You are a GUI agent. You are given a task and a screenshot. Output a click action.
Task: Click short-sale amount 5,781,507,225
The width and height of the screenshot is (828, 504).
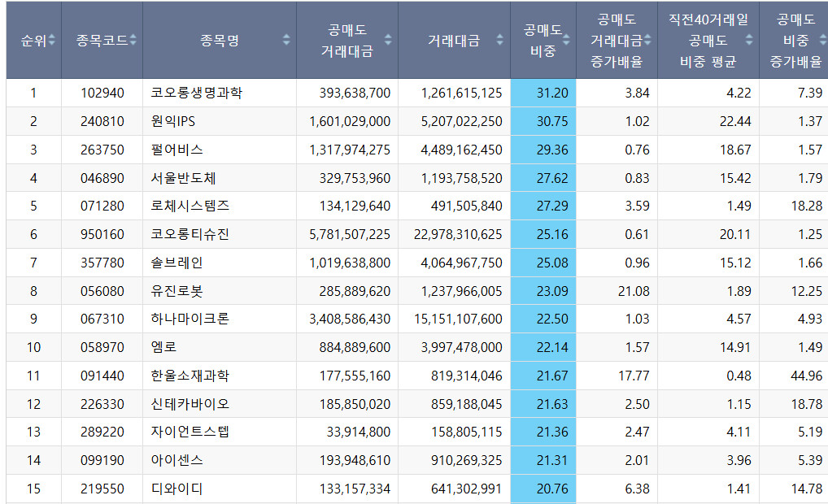click(x=350, y=234)
